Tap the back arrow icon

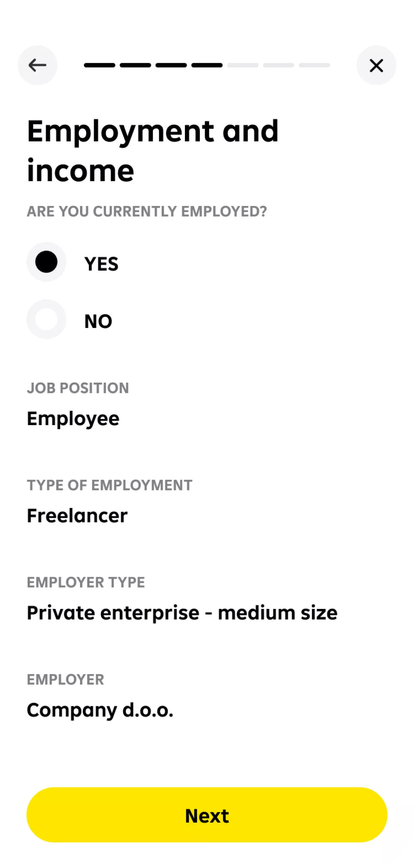37,65
